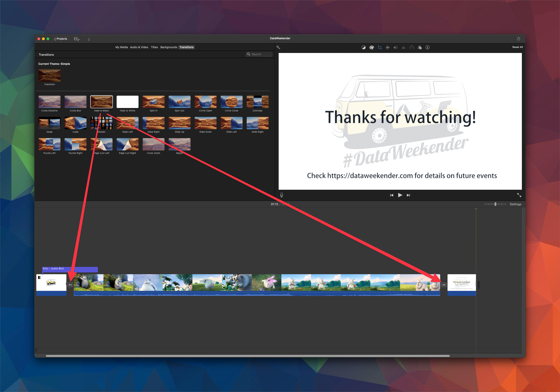Viewport: 560px width, 392px height.
Task: Click the import media down-arrow icon
Action: pyautogui.click(x=89, y=39)
